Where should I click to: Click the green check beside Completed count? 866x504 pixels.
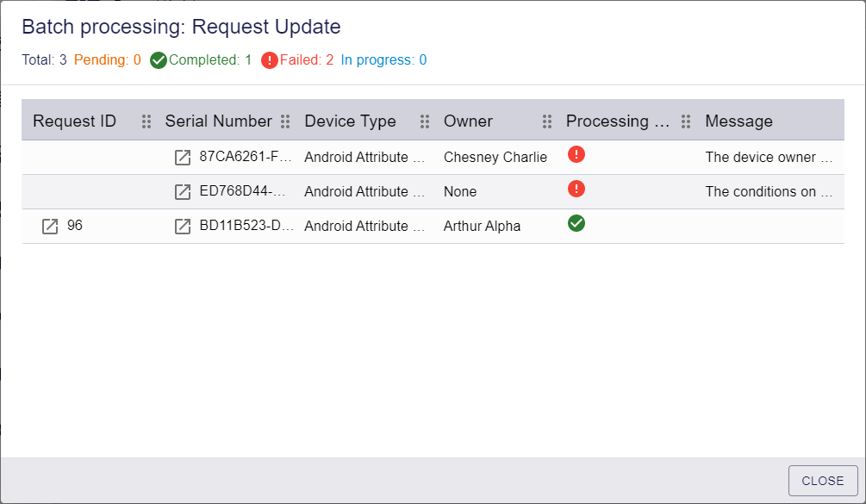(159, 60)
